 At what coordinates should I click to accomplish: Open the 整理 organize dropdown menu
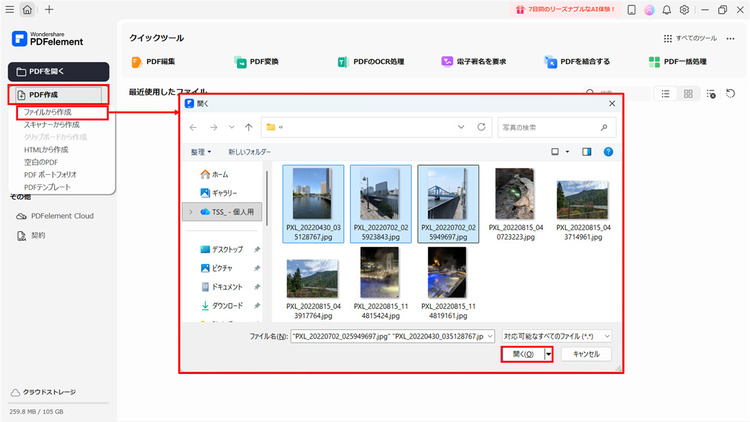[203, 152]
